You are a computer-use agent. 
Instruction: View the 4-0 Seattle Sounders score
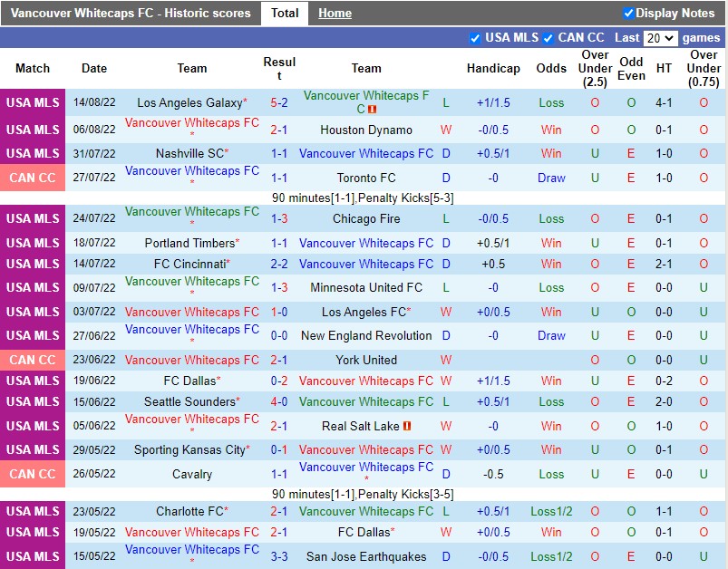point(279,402)
